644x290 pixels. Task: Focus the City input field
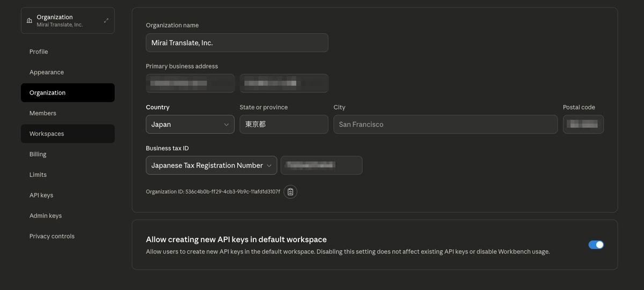click(445, 125)
